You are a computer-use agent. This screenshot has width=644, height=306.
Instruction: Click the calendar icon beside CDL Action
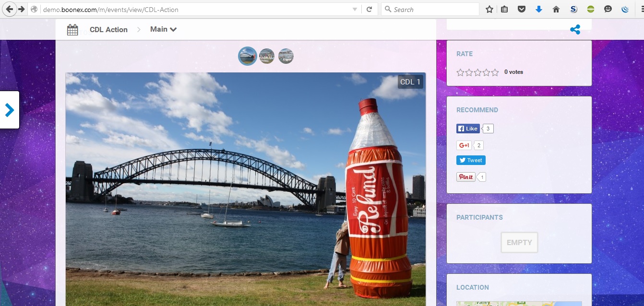coord(72,30)
